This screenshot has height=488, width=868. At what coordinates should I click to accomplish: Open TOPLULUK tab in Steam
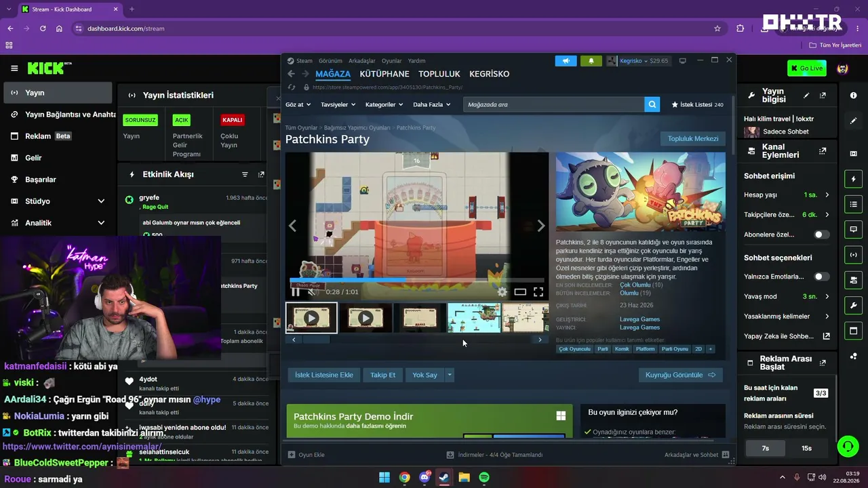pos(439,74)
